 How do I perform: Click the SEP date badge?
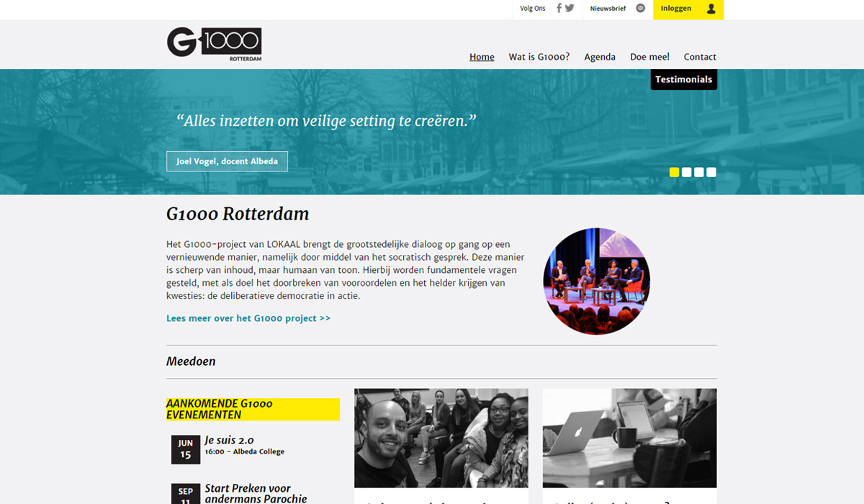pyautogui.click(x=186, y=493)
